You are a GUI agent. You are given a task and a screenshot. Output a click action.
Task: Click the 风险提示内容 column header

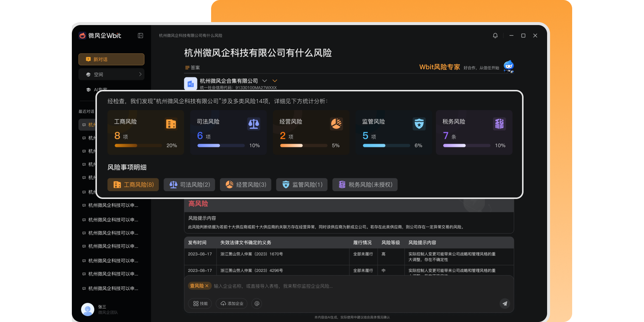click(x=422, y=242)
